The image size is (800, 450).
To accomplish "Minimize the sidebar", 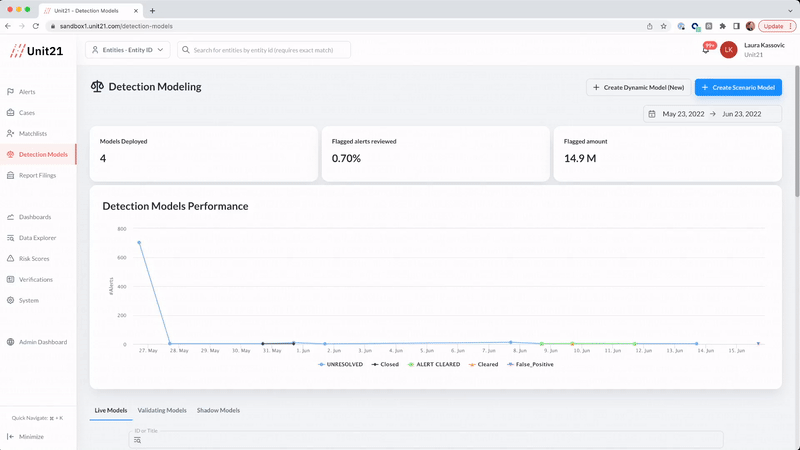I will 26,437.
